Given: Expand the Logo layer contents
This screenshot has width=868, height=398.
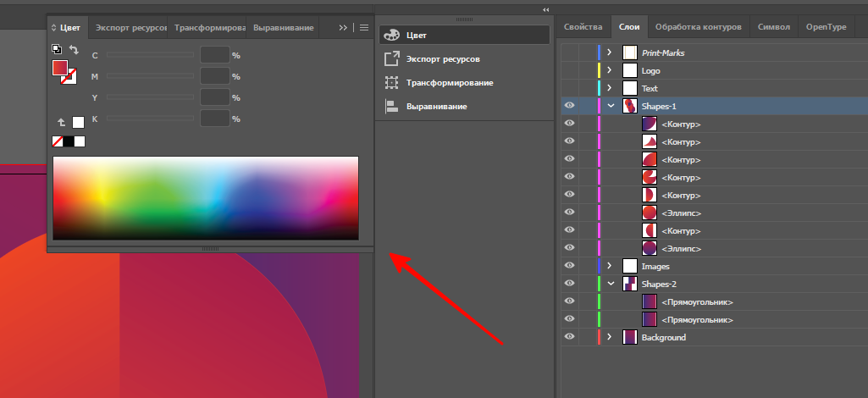Looking at the screenshot, I should [x=609, y=70].
